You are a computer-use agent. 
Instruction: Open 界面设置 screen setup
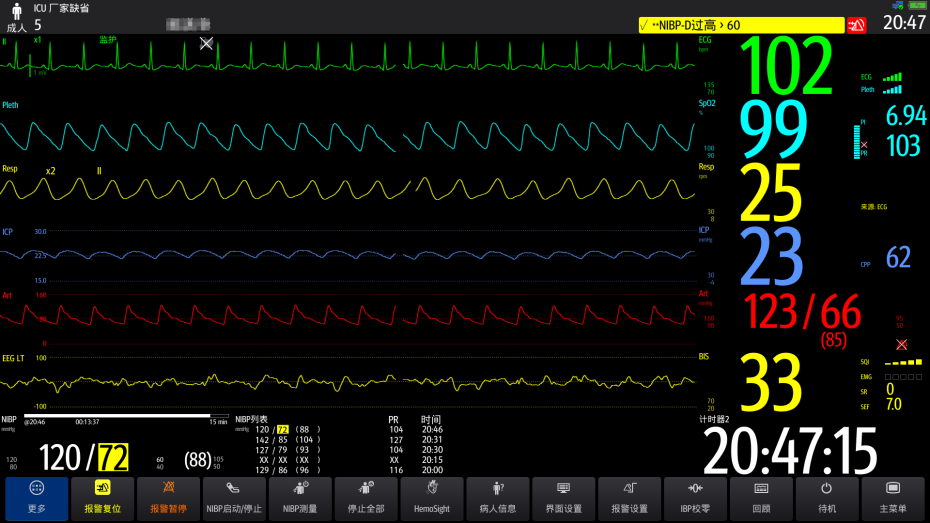tap(563, 499)
